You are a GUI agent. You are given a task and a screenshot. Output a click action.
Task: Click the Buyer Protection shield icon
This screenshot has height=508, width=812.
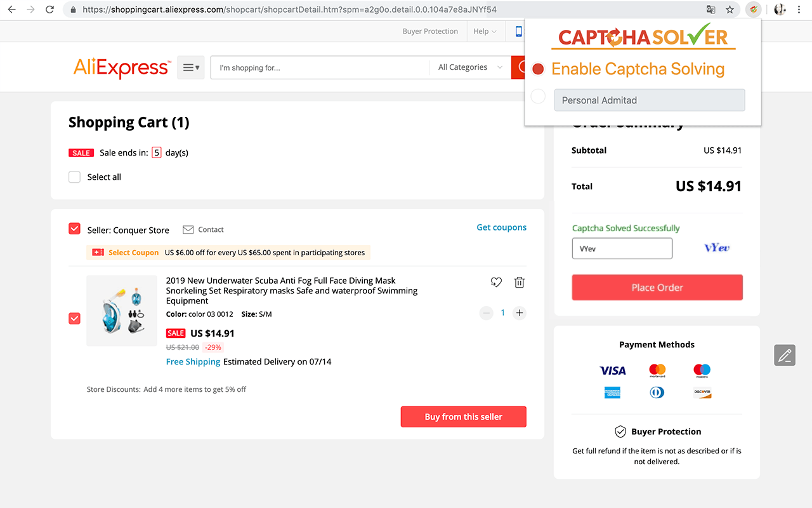point(620,432)
